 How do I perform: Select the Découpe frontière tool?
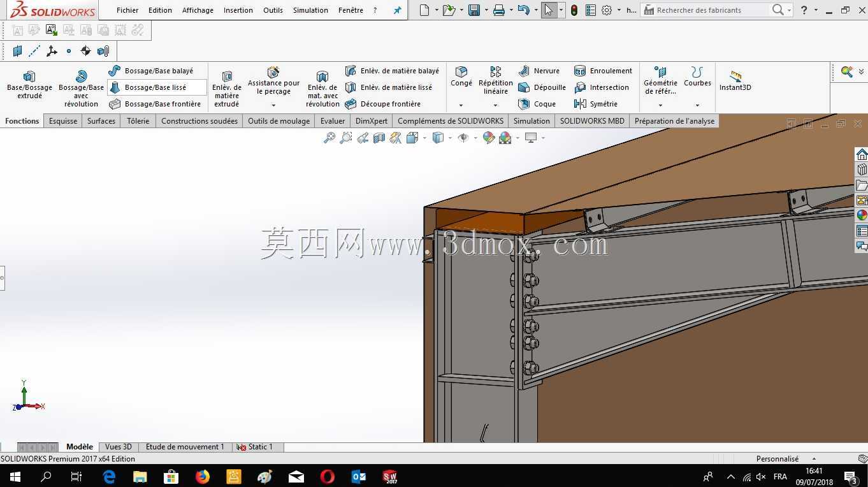(382, 104)
